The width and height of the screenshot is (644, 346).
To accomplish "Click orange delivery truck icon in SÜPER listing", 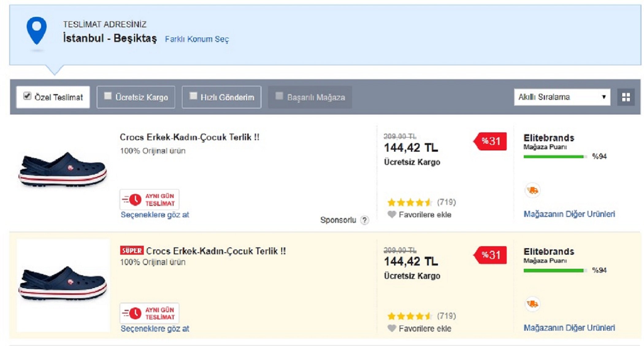I will pyautogui.click(x=533, y=304).
